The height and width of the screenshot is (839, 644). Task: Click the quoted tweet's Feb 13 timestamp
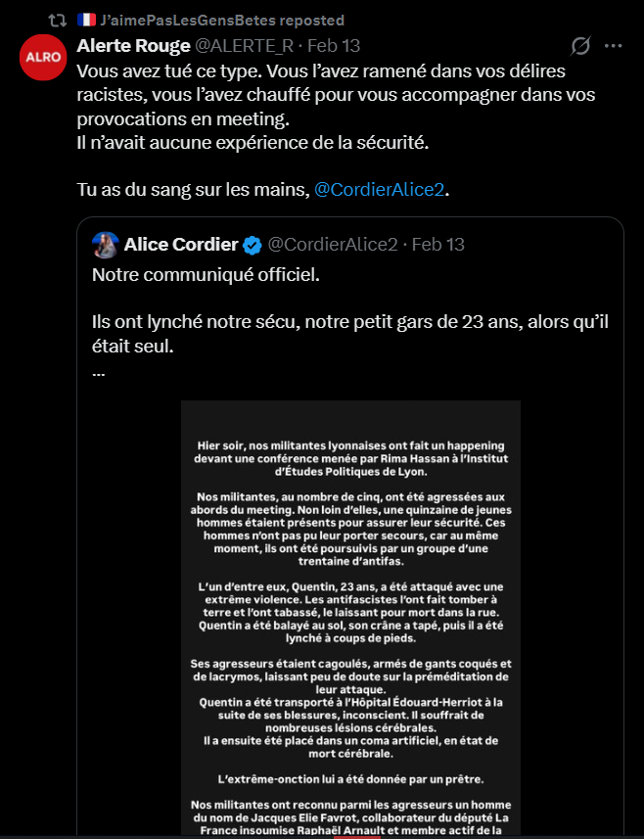[x=438, y=244]
